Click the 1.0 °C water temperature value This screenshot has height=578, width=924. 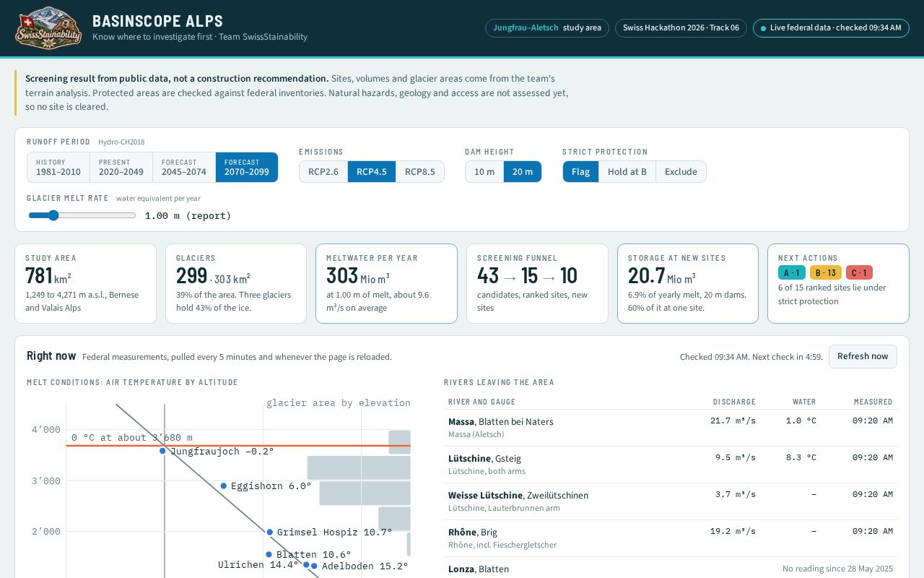[801, 420]
